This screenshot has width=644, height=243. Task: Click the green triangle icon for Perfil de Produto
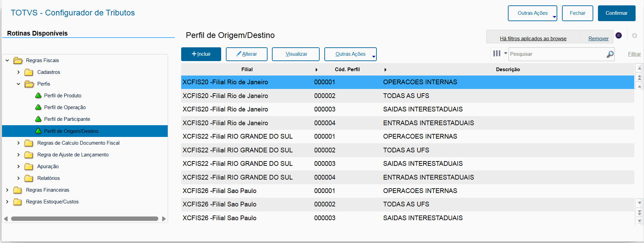[x=38, y=96]
